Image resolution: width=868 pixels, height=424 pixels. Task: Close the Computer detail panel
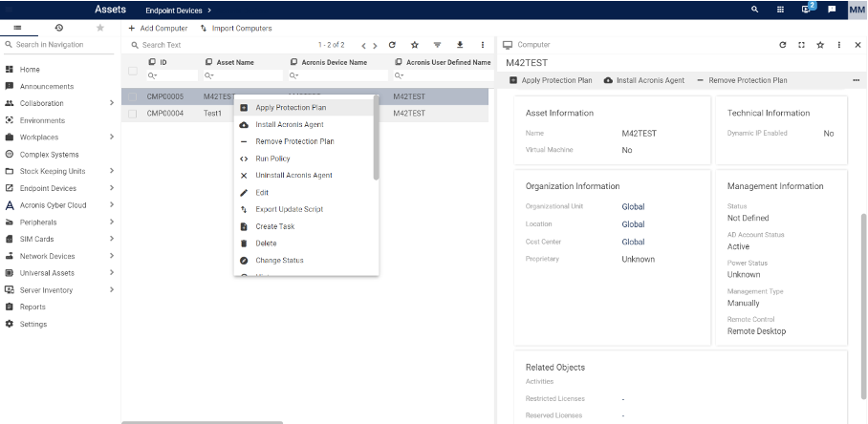click(858, 45)
